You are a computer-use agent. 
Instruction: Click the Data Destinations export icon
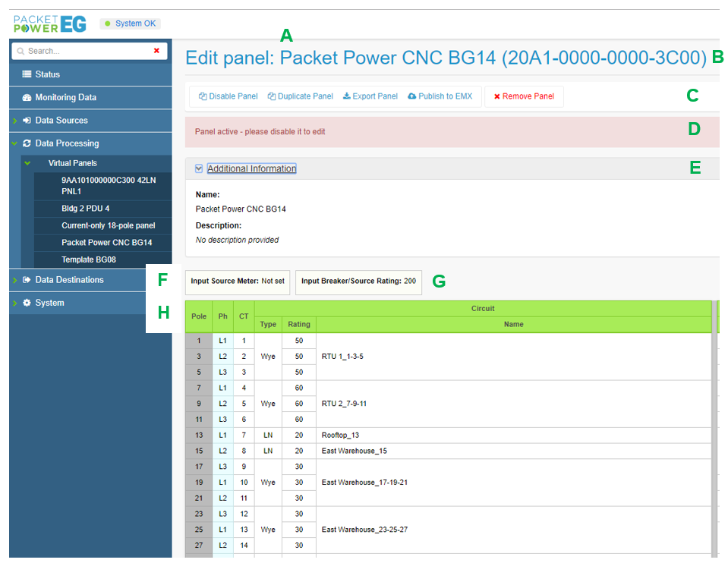click(x=27, y=280)
